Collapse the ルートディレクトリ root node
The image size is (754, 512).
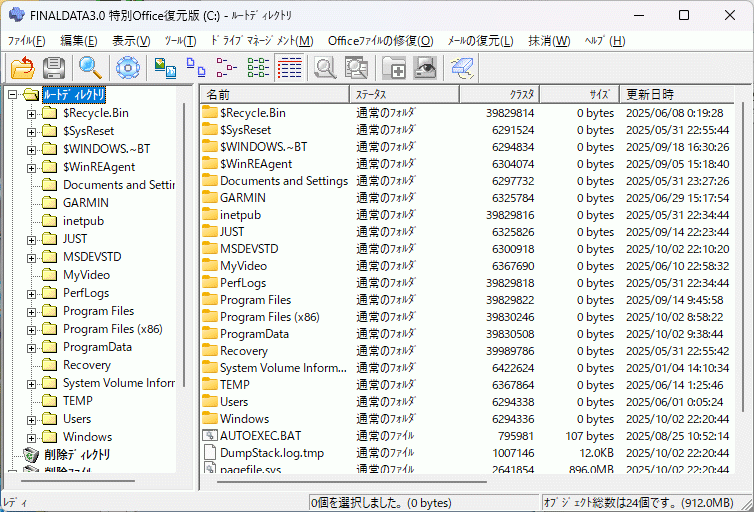(x=13, y=95)
